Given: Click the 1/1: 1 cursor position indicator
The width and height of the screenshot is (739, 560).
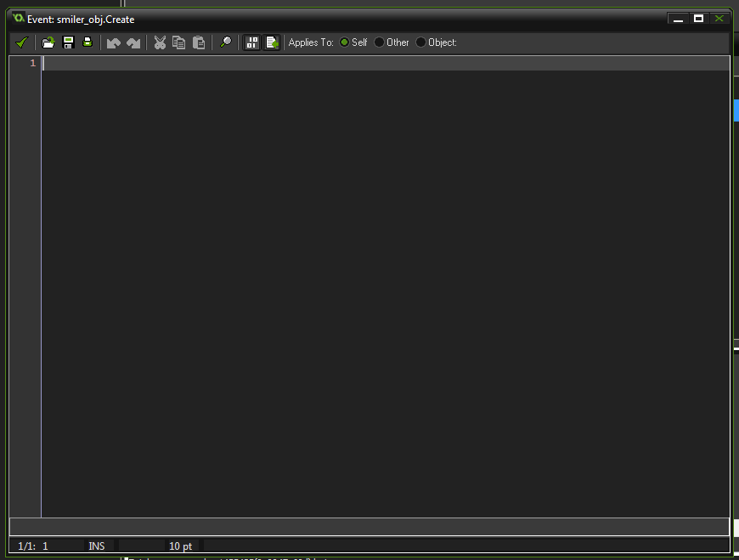Looking at the screenshot, I should pyautogui.click(x=33, y=546).
